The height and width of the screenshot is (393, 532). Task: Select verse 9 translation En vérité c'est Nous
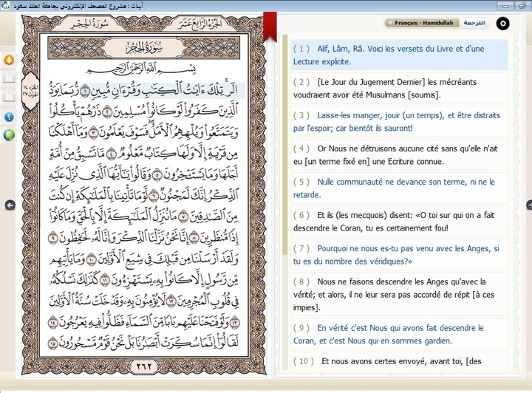click(399, 334)
